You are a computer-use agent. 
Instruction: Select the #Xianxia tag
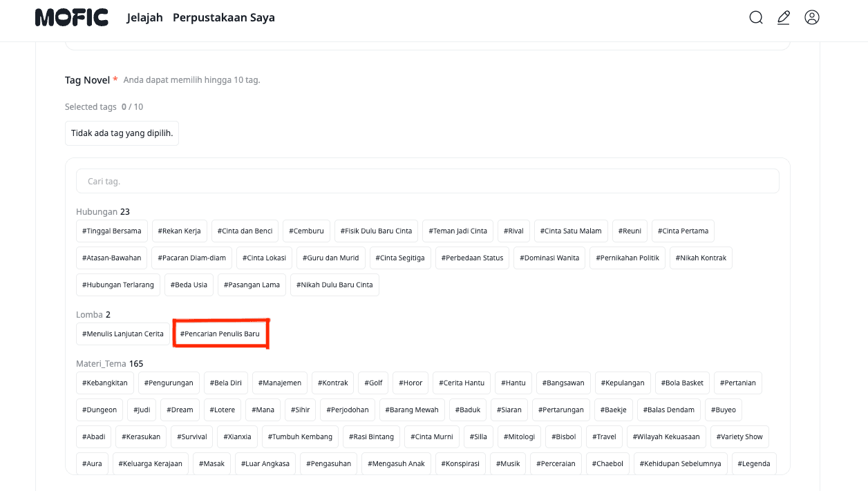tap(238, 437)
